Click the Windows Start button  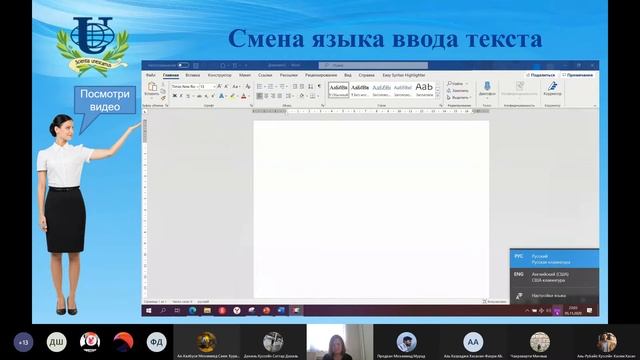tap(149, 311)
